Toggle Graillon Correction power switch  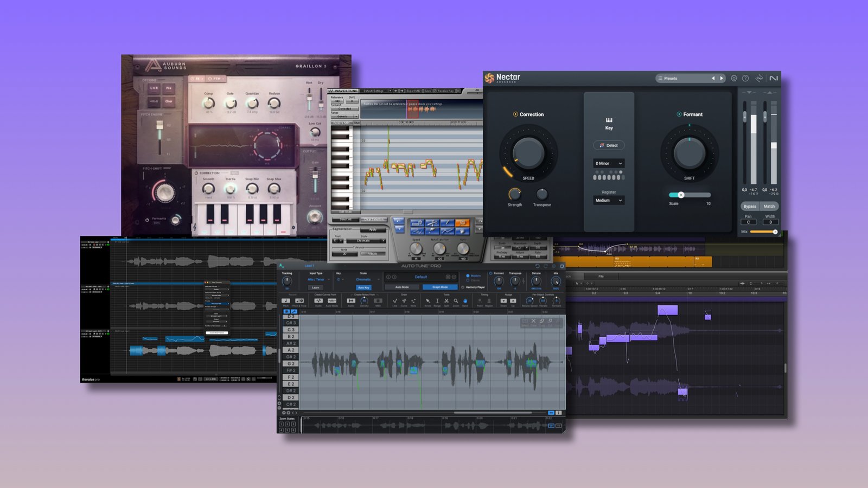click(196, 173)
